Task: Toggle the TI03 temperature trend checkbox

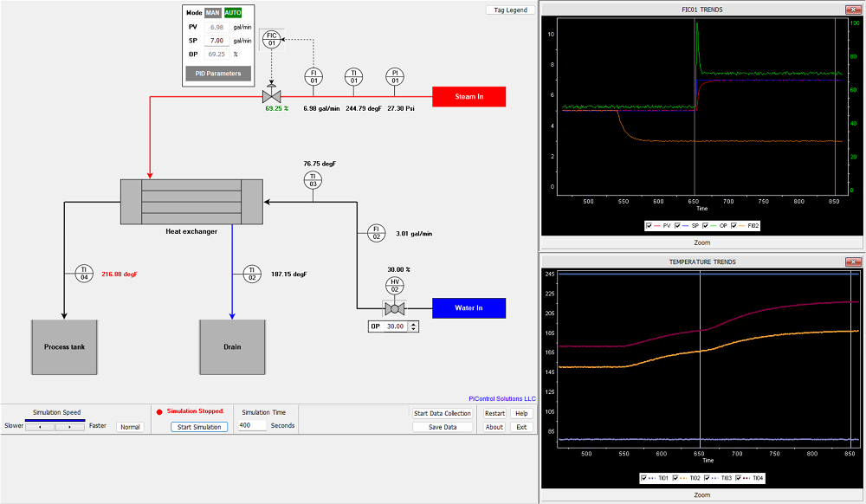Action: coord(707,478)
